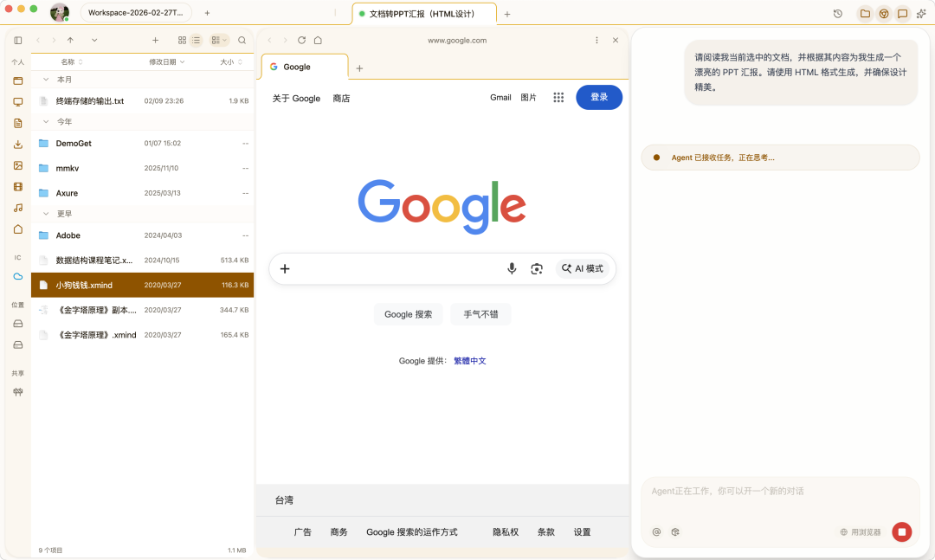Select file 数据结构课程笔记
The width and height of the screenshot is (935, 560).
142,260
